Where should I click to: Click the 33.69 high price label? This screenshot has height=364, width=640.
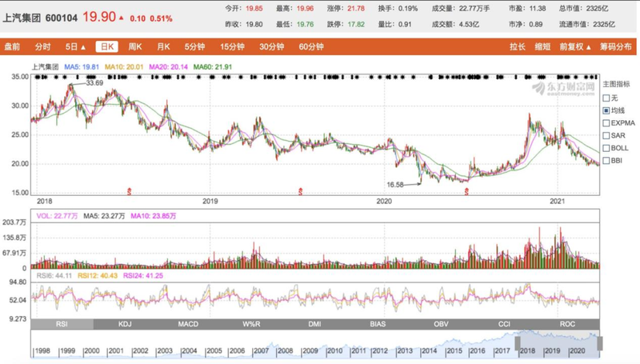(94, 83)
